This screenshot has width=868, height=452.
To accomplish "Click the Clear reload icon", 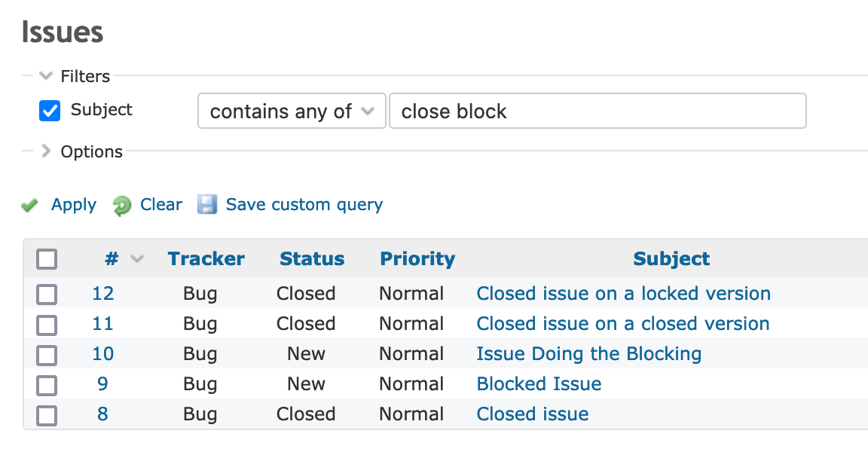I will pos(121,206).
